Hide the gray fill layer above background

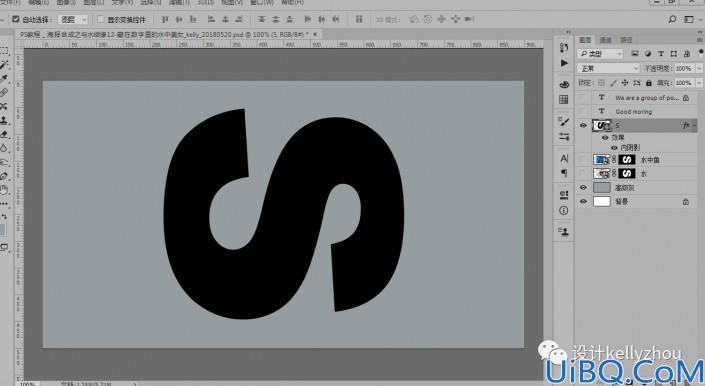point(583,187)
